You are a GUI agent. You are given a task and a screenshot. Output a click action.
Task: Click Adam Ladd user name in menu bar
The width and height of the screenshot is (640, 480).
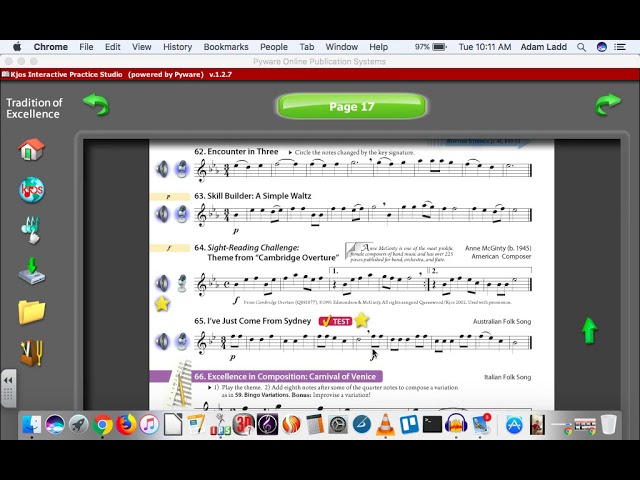544,47
